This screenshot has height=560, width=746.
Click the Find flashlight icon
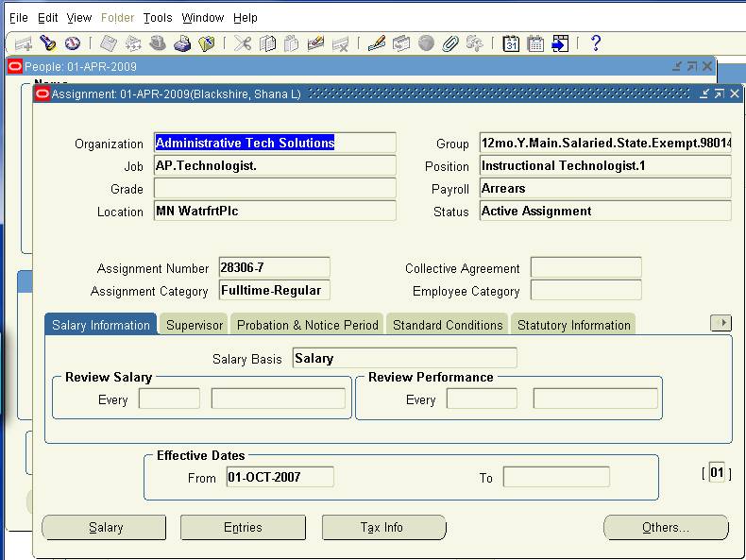(47, 43)
